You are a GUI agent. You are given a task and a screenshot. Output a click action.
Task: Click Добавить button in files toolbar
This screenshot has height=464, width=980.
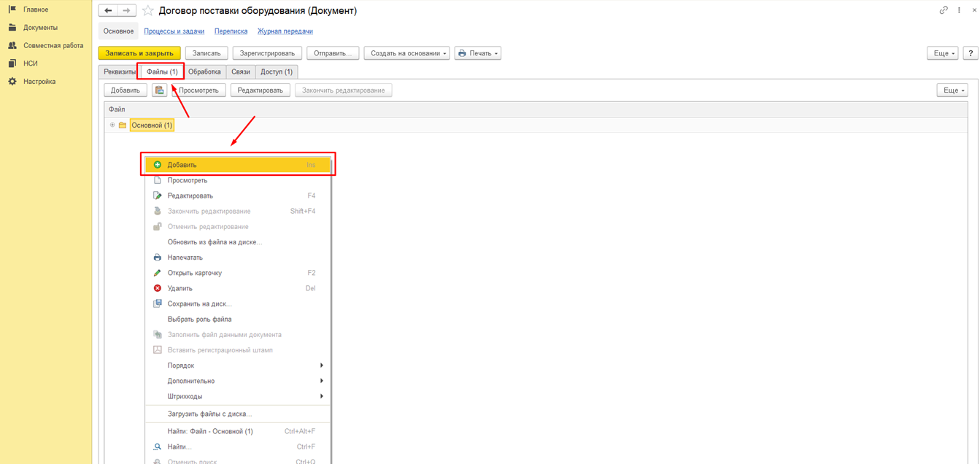click(x=126, y=90)
